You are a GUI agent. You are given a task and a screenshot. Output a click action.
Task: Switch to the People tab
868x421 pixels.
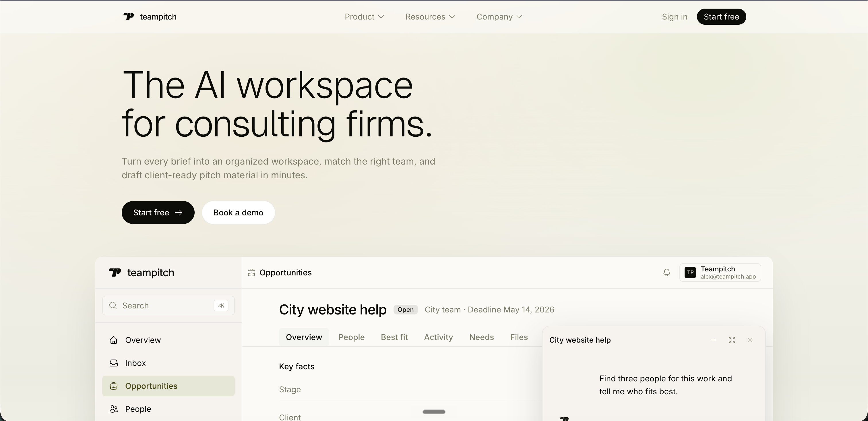coord(351,337)
